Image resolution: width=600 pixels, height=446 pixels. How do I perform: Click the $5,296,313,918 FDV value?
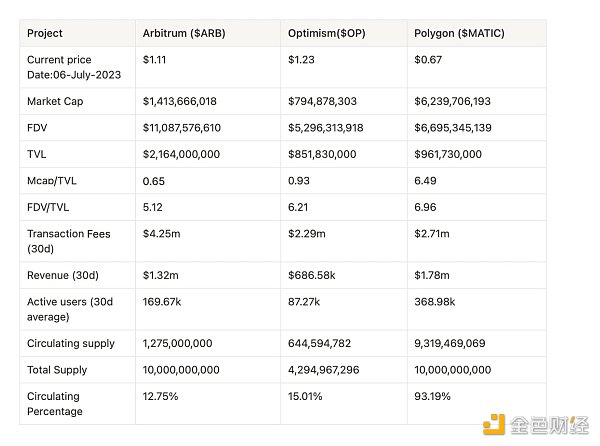326,128
